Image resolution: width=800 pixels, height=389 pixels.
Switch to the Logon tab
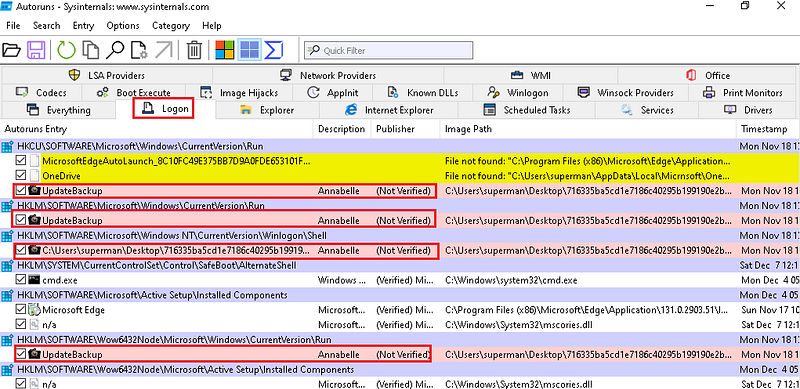(165, 109)
